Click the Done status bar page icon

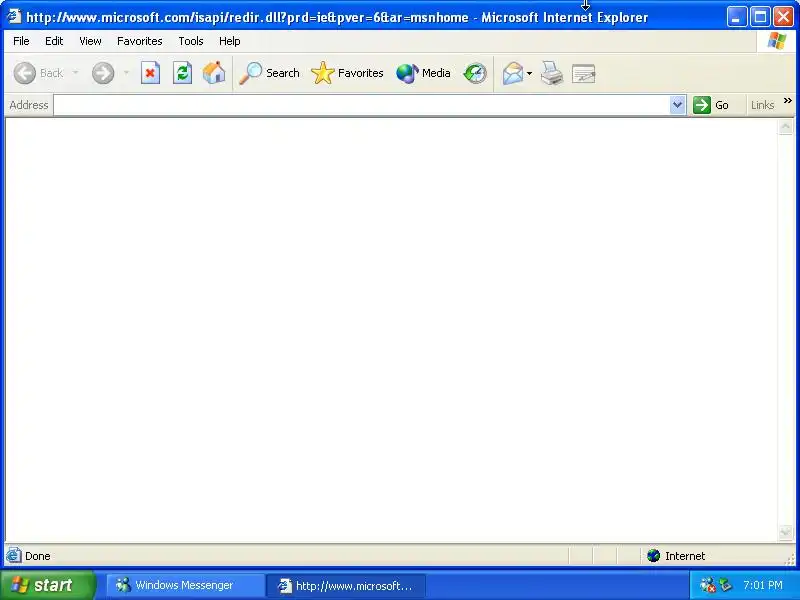click(14, 555)
